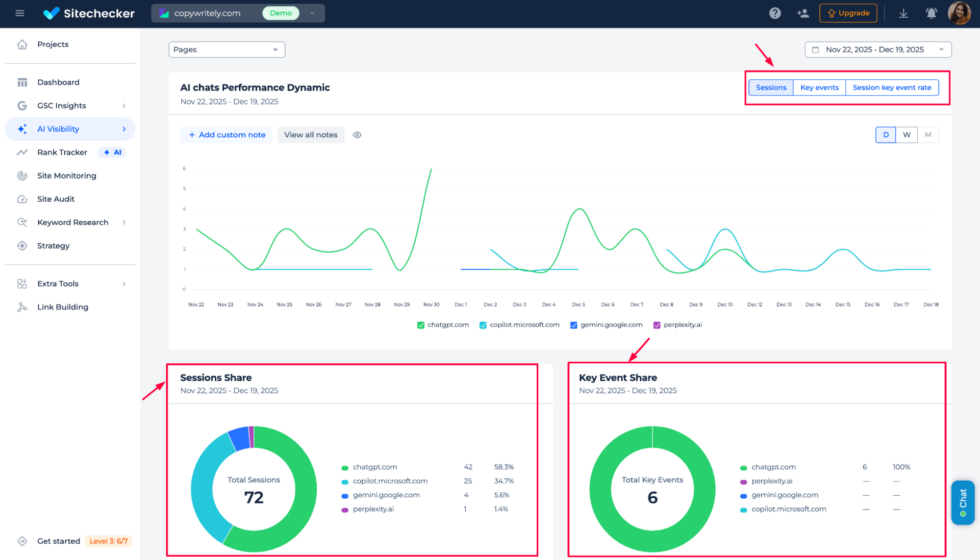
Task: Switch chart to weekly W view
Action: tap(906, 135)
